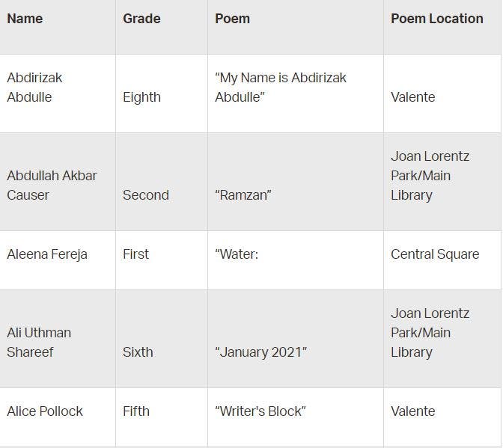The image size is (503, 448).
Task: Click the "Water:" poem title
Action: pos(237,254)
